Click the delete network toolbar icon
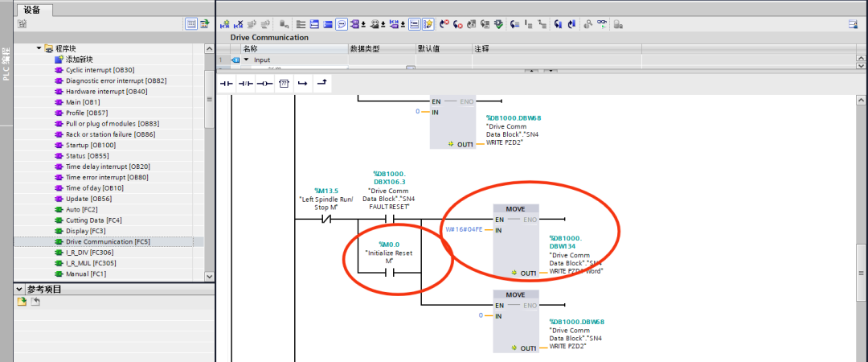The height and width of the screenshot is (362, 868). pyautogui.click(x=238, y=24)
